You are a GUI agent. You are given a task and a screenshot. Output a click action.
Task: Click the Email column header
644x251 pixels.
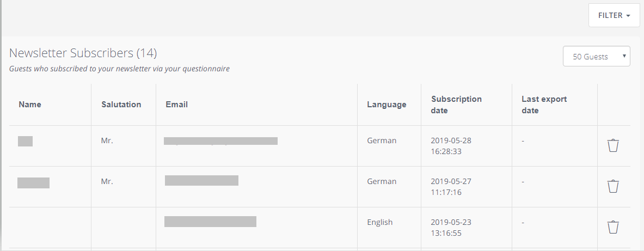[176, 105]
